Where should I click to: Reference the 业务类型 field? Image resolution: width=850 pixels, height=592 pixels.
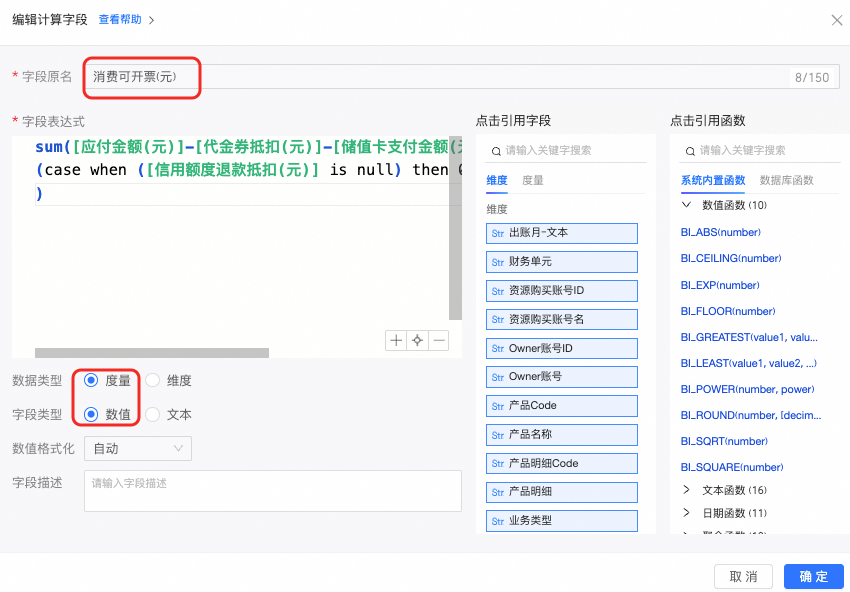click(562, 521)
